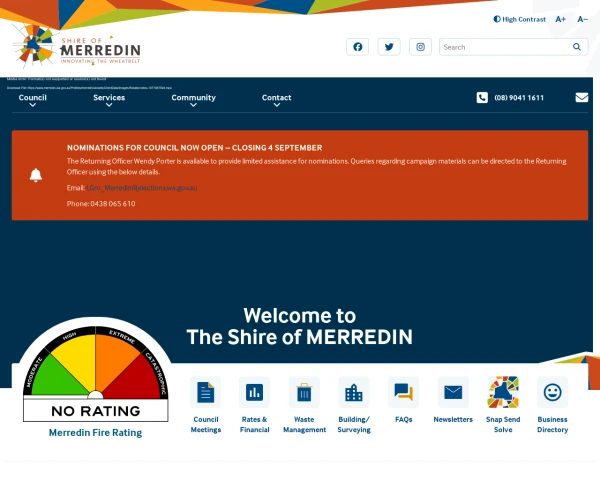Open the Twitter page icon
600x480 pixels.
click(x=389, y=47)
